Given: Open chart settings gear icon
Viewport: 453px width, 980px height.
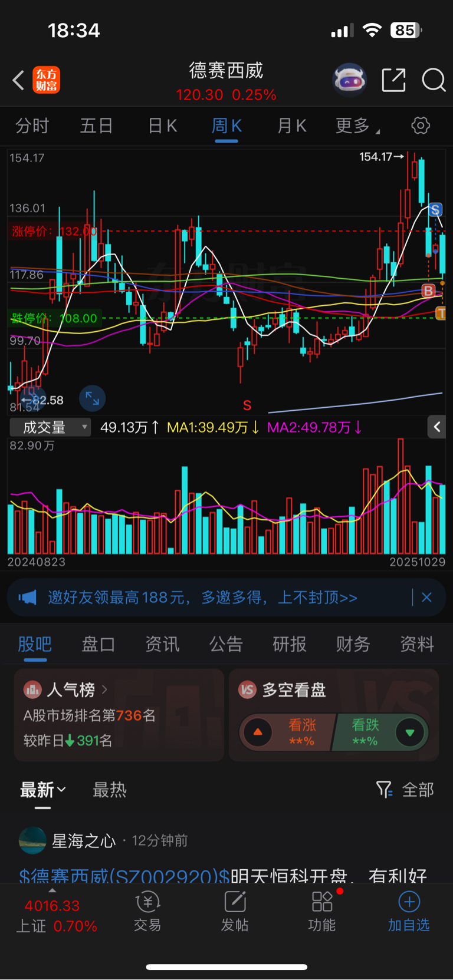Looking at the screenshot, I should (x=421, y=126).
